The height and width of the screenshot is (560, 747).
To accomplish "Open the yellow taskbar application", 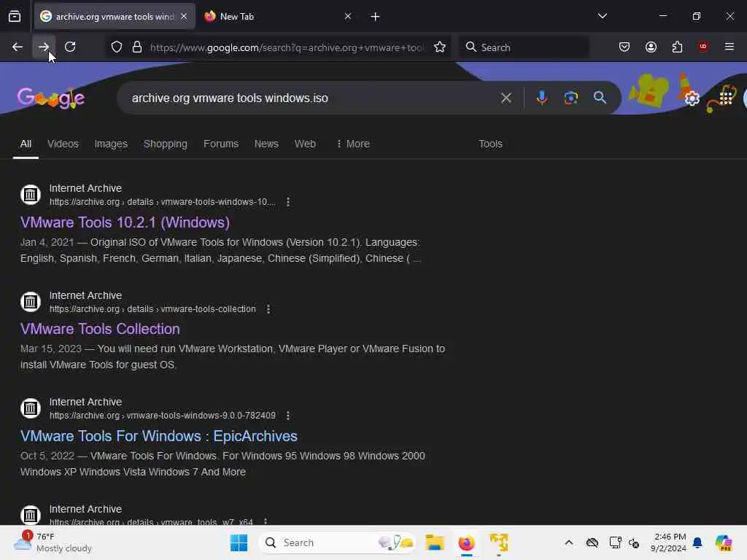I will 499,542.
